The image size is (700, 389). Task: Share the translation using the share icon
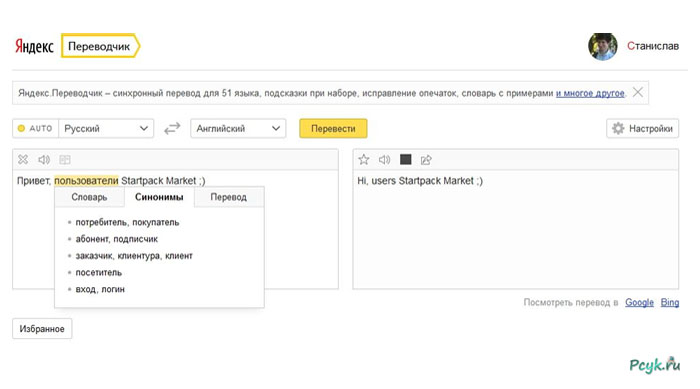[x=426, y=159]
